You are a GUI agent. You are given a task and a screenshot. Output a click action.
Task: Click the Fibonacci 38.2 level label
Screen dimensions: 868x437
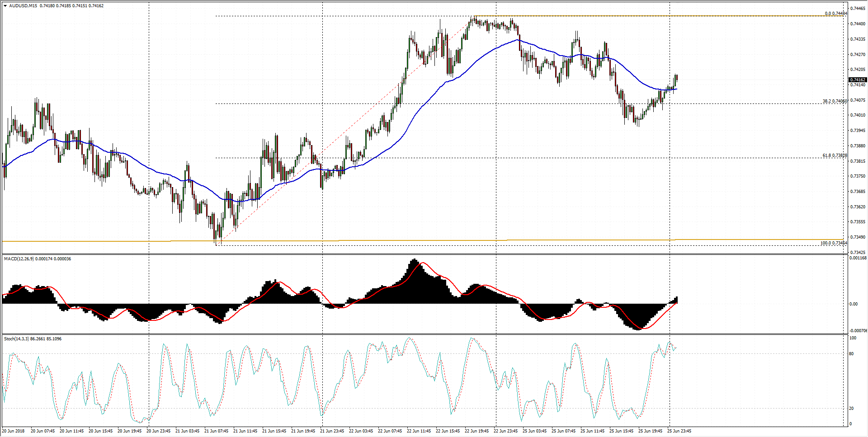click(x=834, y=101)
